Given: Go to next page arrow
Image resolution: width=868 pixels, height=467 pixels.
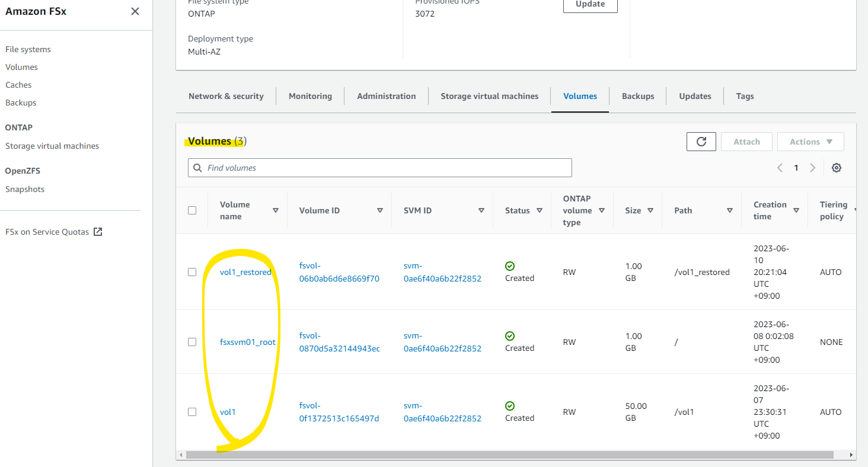Looking at the screenshot, I should tap(813, 168).
